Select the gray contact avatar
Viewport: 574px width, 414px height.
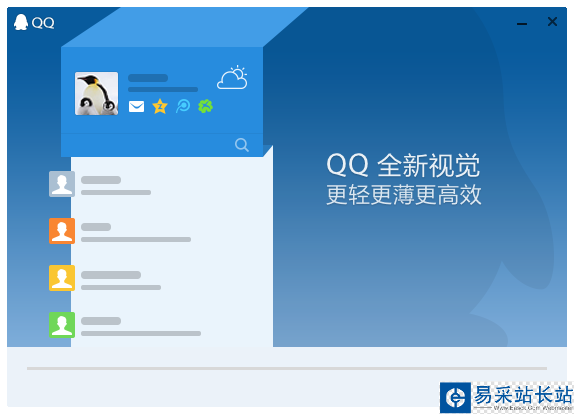[62, 184]
